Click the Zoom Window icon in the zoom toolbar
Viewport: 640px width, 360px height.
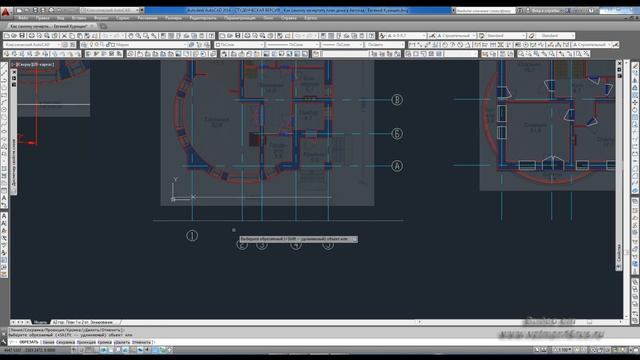(521, 53)
